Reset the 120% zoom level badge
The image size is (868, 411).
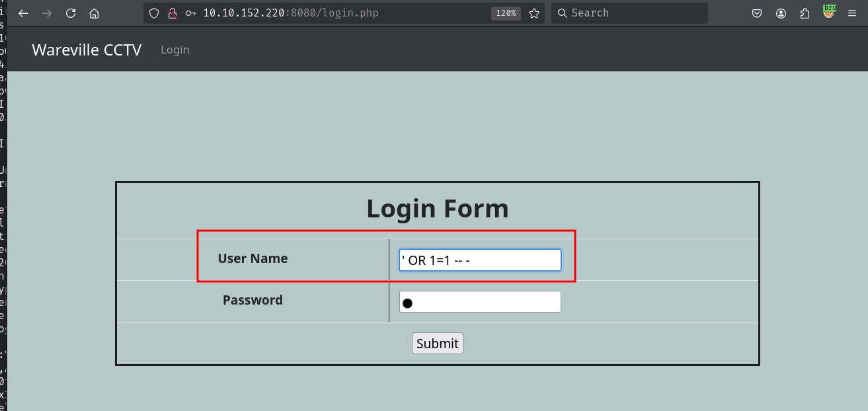(x=505, y=13)
